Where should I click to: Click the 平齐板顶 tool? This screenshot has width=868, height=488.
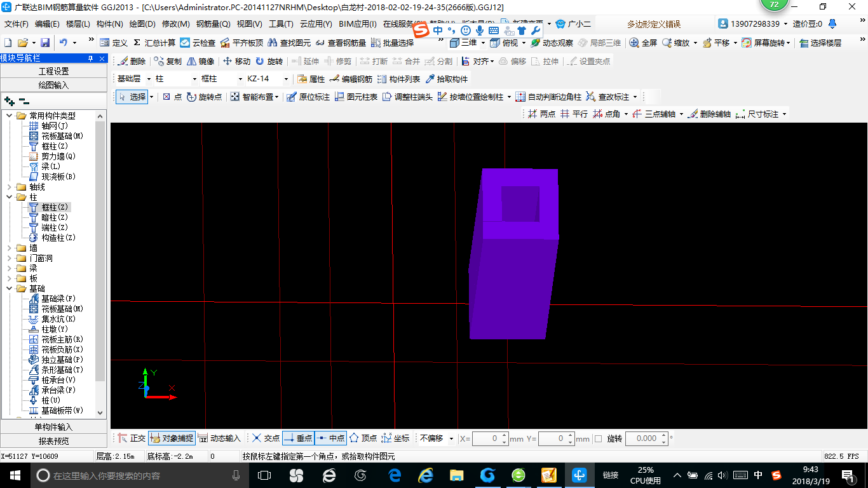coord(241,43)
